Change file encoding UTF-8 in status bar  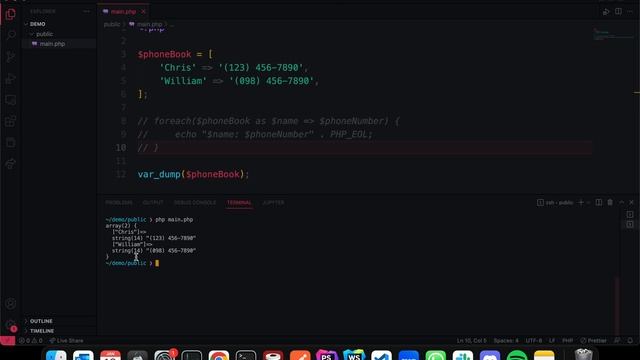533,340
